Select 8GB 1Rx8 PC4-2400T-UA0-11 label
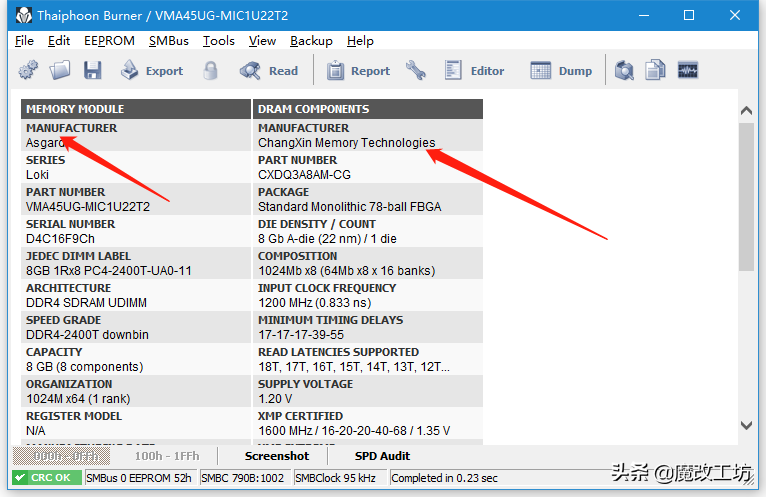Viewport: 766px width, 497px height. click(x=108, y=271)
